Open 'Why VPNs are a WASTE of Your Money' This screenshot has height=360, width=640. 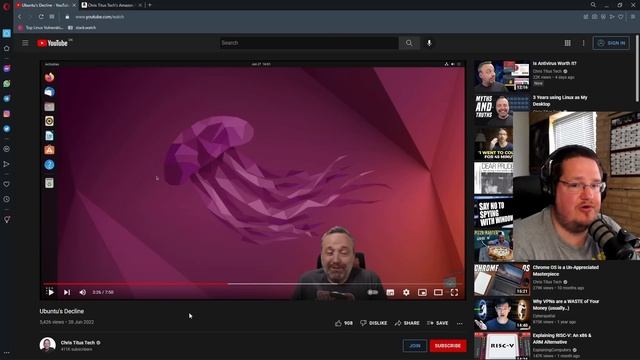coord(566,304)
